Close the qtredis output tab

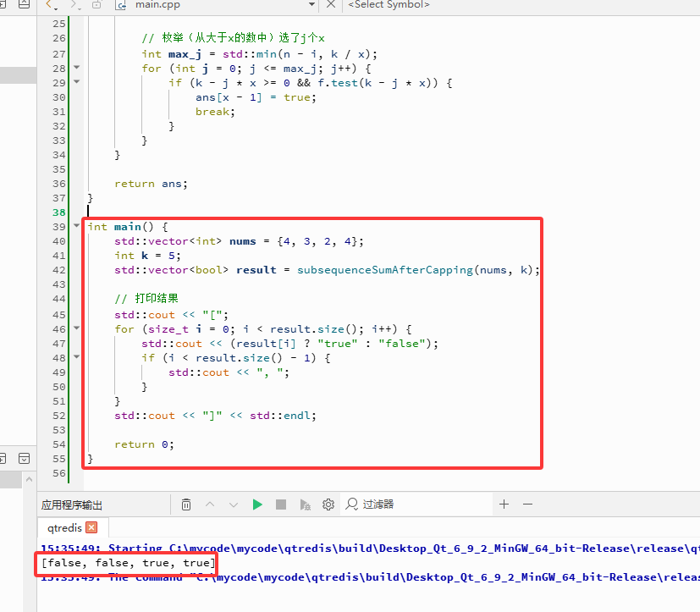(x=91, y=527)
